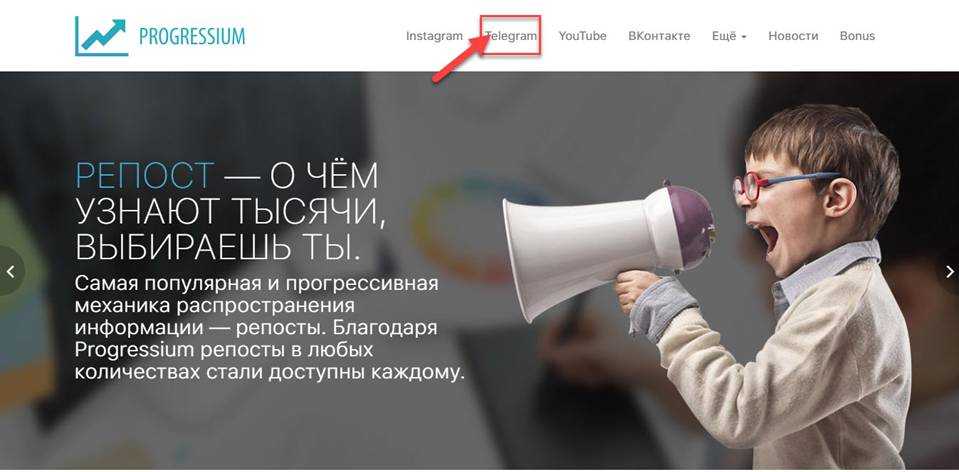This screenshot has height=472, width=959.
Task: Open the YouTube section
Action: [582, 36]
